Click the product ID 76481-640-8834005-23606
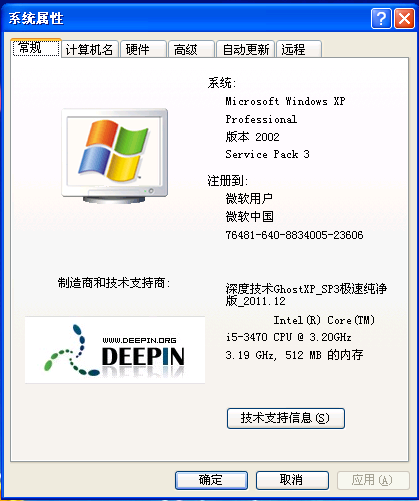Viewport: 419px width, 501px height. coord(294,235)
